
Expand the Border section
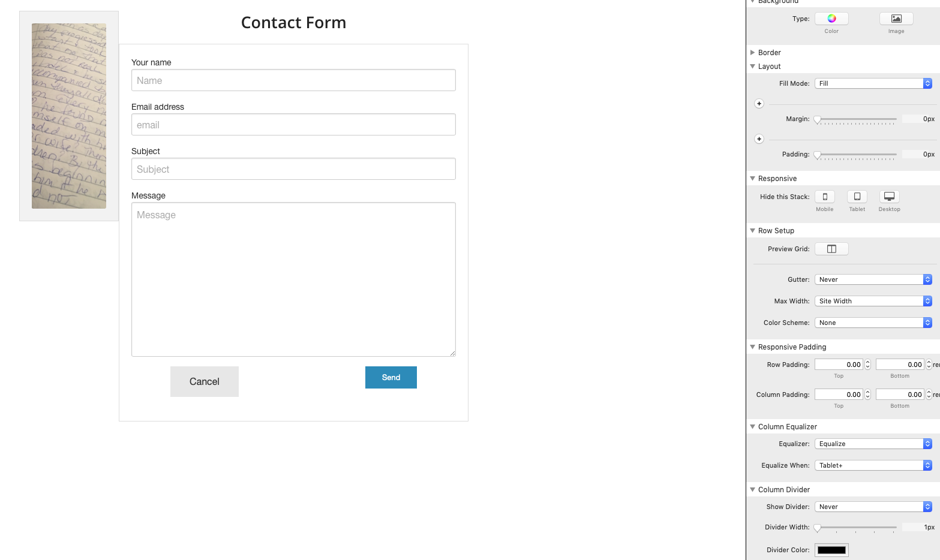pos(753,53)
